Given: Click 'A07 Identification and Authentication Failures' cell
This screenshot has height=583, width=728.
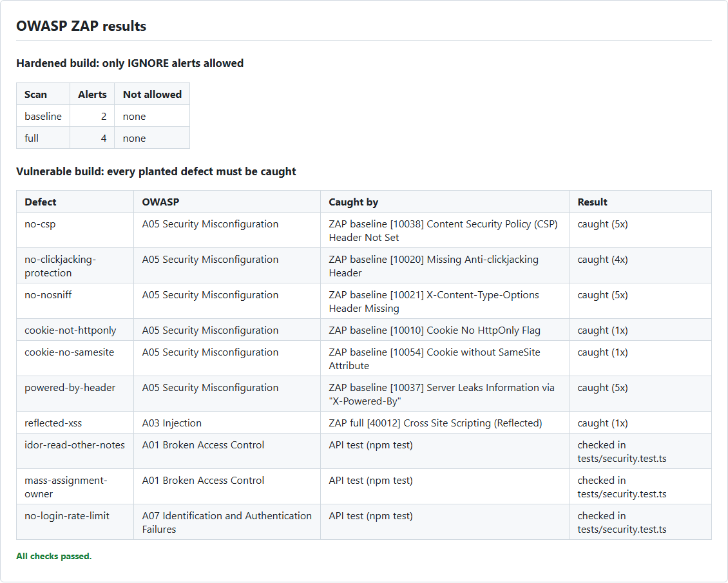Looking at the screenshot, I should point(227,522).
